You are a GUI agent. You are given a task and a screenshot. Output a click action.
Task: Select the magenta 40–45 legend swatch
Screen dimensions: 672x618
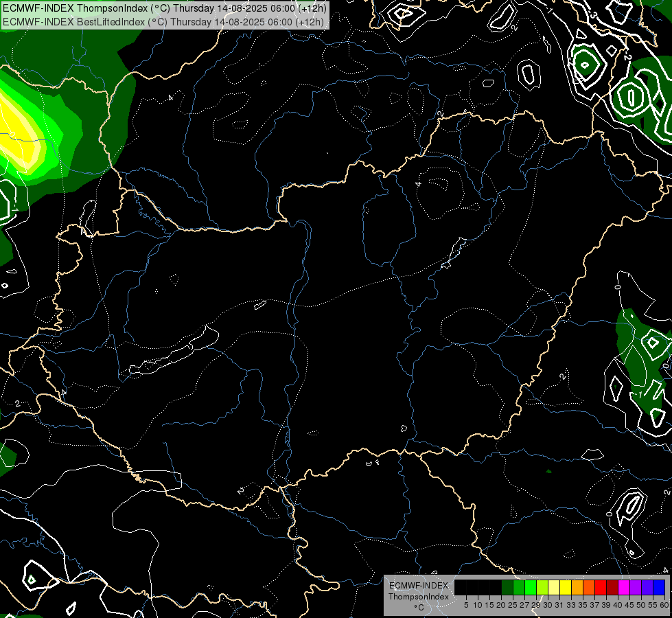pyautogui.click(x=624, y=587)
